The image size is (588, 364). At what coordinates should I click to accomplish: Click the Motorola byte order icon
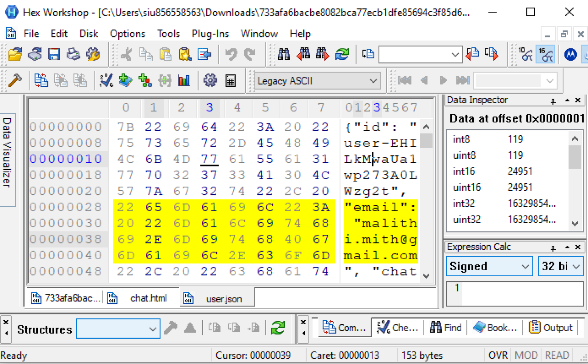[570, 54]
